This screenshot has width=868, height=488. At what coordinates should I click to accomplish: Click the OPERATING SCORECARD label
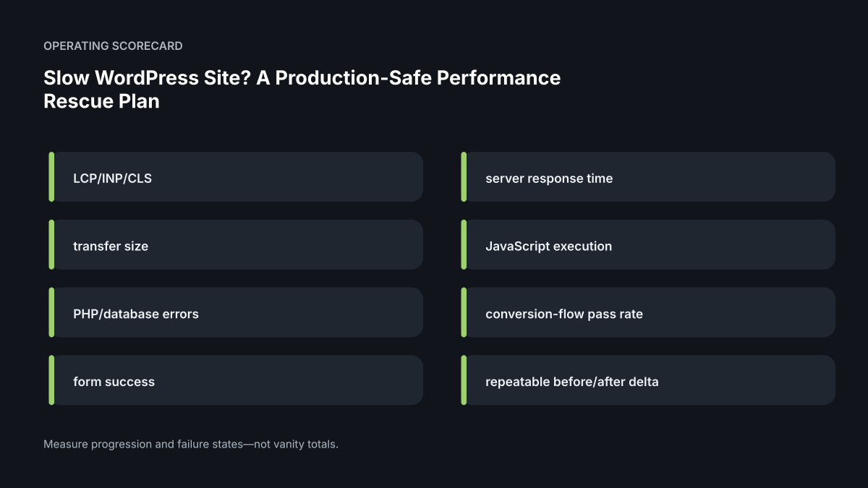click(x=113, y=46)
